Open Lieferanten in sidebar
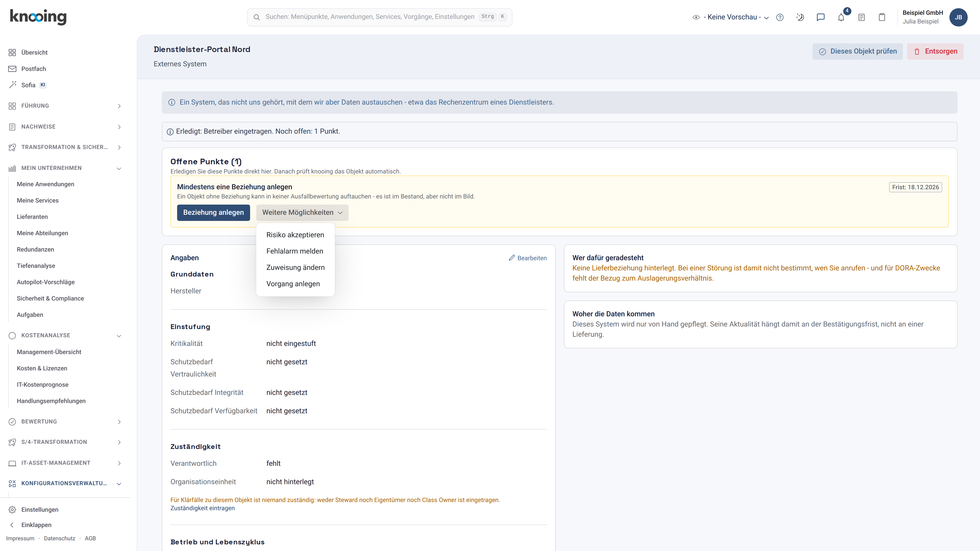 point(32,217)
